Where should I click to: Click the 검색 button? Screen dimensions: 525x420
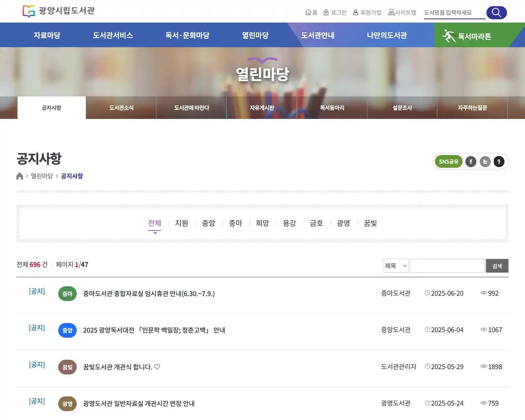click(x=497, y=266)
